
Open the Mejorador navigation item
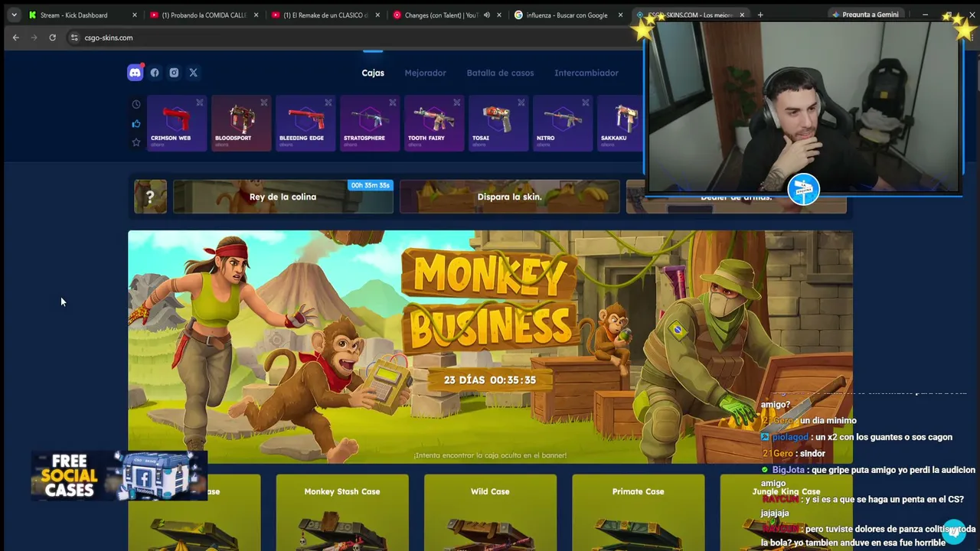(425, 73)
